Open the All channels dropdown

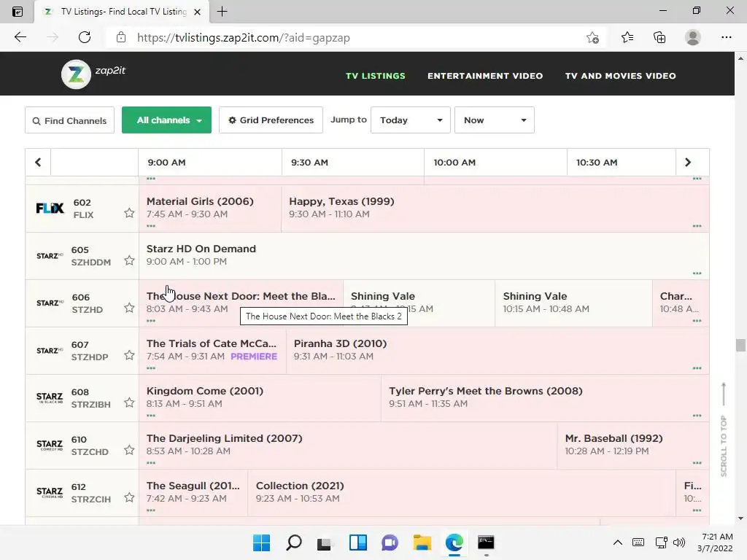coord(166,120)
